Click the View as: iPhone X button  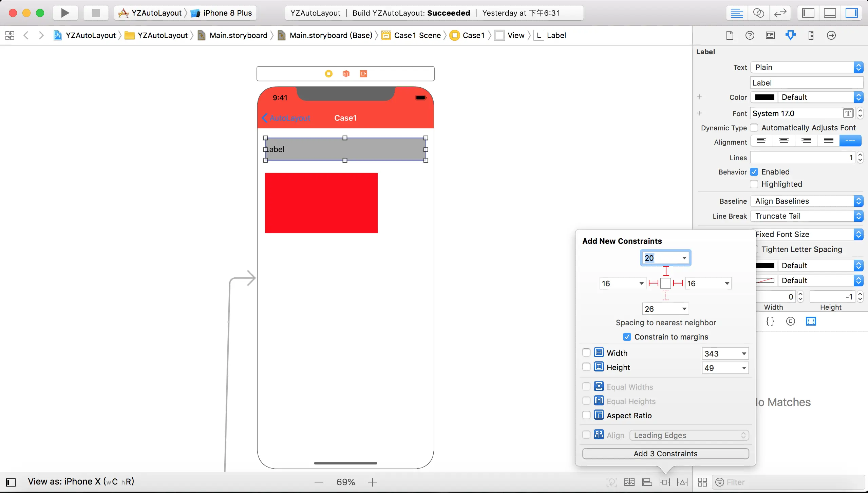[x=81, y=481]
